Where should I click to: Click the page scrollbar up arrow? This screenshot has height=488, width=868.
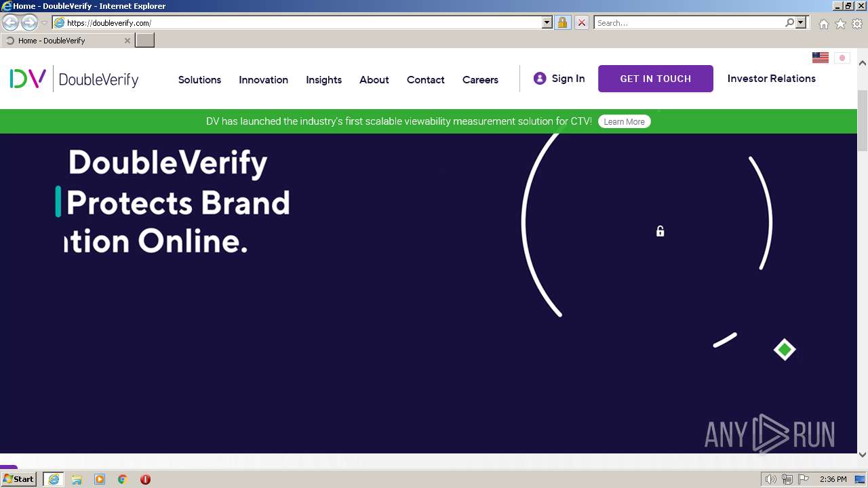click(863, 63)
